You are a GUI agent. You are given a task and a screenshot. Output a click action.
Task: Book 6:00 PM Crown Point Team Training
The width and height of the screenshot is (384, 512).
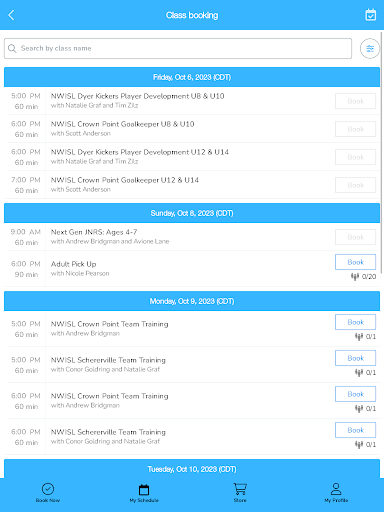pos(355,394)
